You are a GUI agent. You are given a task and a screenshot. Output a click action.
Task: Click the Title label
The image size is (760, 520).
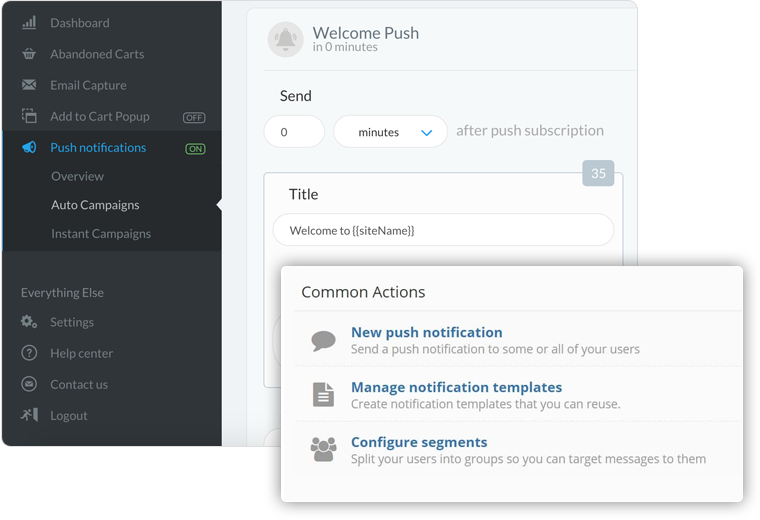point(303,194)
